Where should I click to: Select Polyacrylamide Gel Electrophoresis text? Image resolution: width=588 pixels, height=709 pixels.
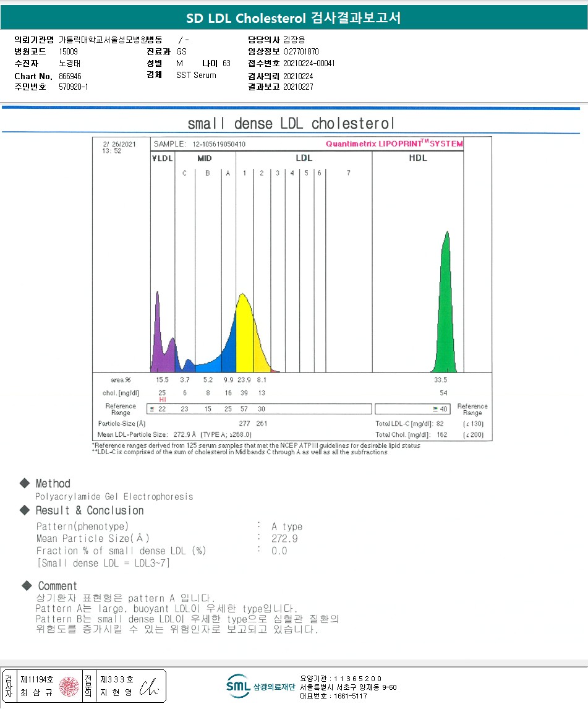[x=114, y=496]
